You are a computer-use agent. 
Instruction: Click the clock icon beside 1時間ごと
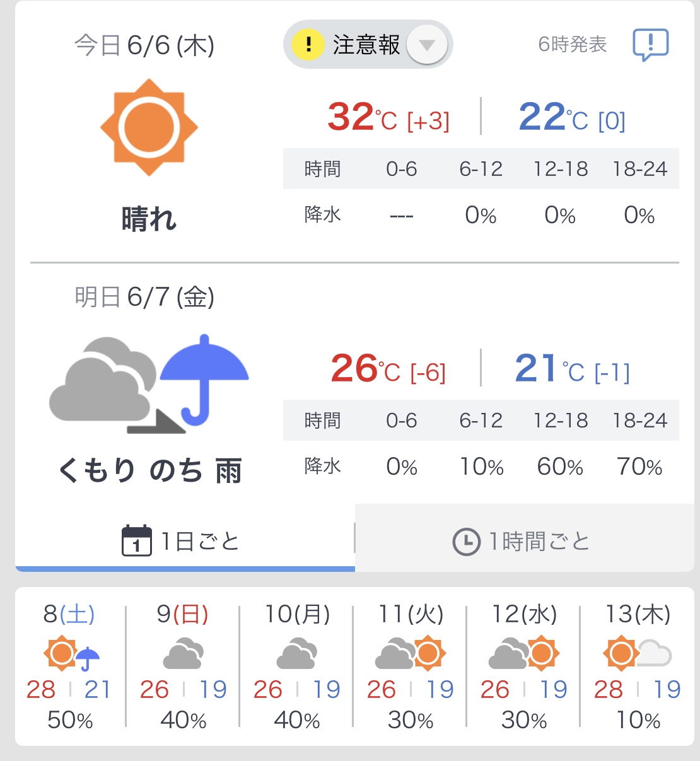click(x=466, y=542)
